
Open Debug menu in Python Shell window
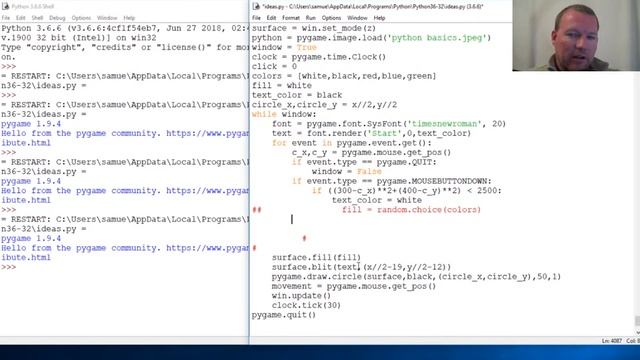pos(57,18)
